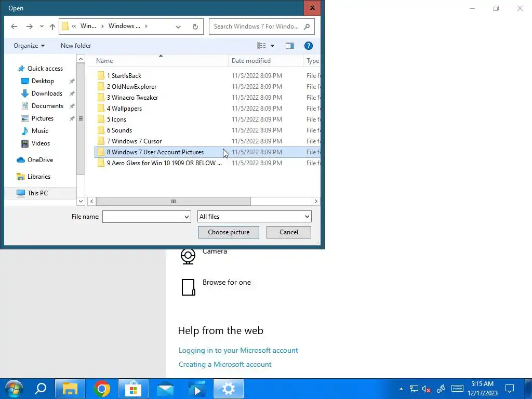Click the camera icon in Settings
The height and width of the screenshot is (399, 532).
[x=188, y=256]
